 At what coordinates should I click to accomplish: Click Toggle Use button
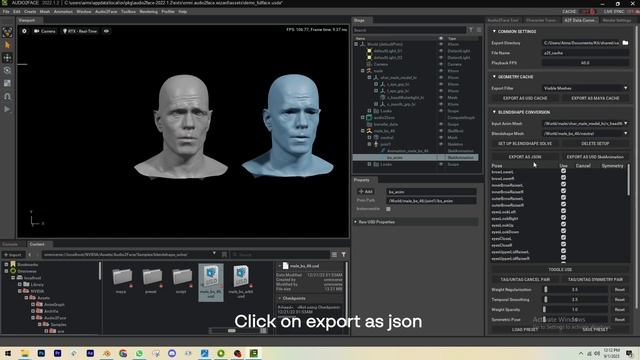tap(560, 270)
